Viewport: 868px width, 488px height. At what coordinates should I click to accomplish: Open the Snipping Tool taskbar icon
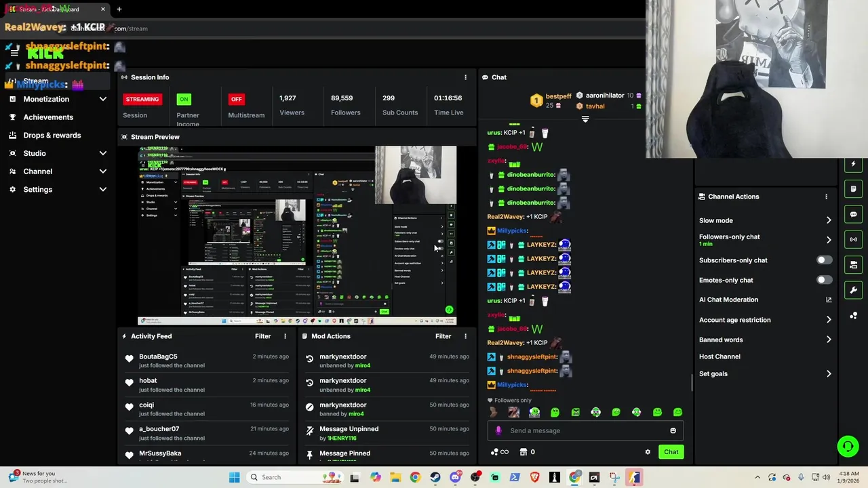pyautogui.click(x=614, y=477)
